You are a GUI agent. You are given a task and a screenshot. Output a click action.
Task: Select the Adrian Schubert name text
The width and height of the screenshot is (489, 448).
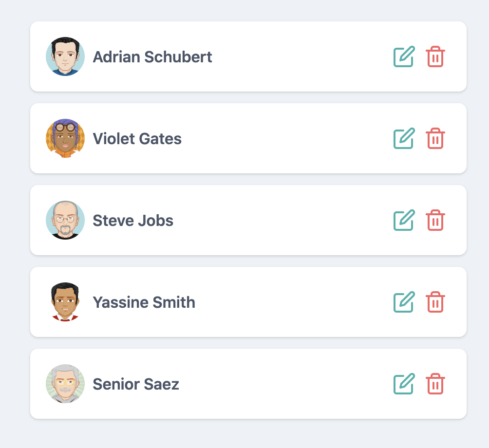152,57
